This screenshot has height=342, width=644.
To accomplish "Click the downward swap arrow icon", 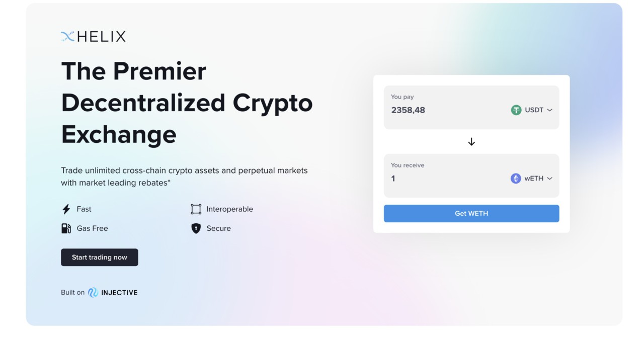I will tap(471, 142).
